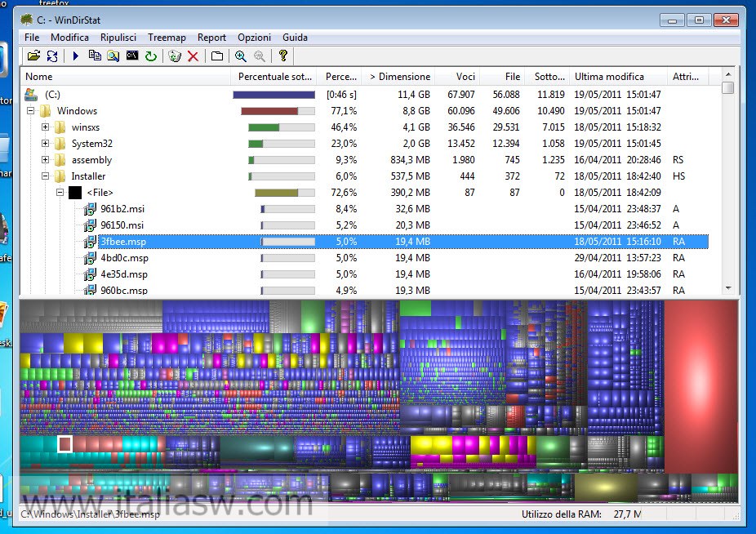Click the 961b2.msi file icon
The height and width of the screenshot is (534, 756).
pos(90,209)
